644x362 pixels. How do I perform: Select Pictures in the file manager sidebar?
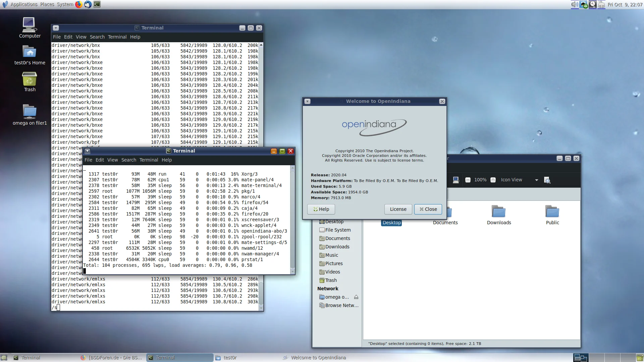coord(334,263)
